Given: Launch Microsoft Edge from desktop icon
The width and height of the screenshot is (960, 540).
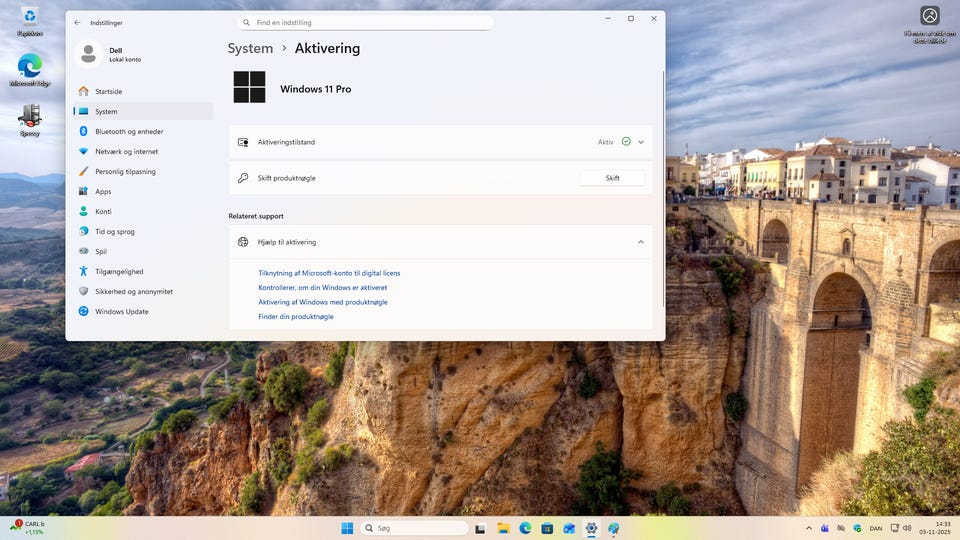Looking at the screenshot, I should click(29, 69).
